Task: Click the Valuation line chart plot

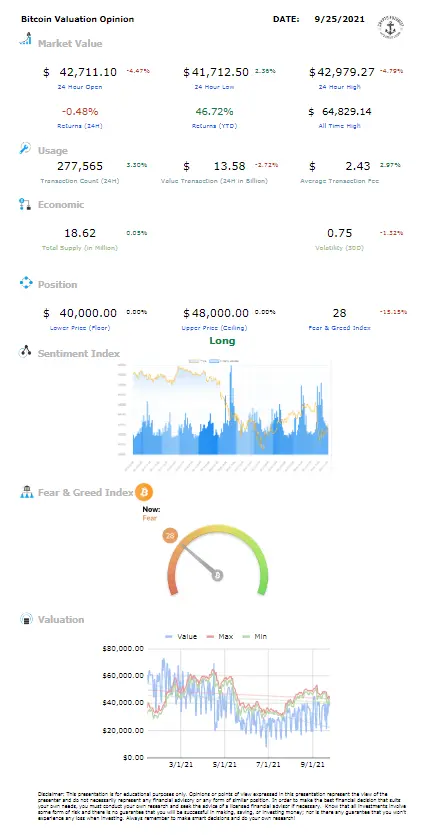Action: point(238,703)
